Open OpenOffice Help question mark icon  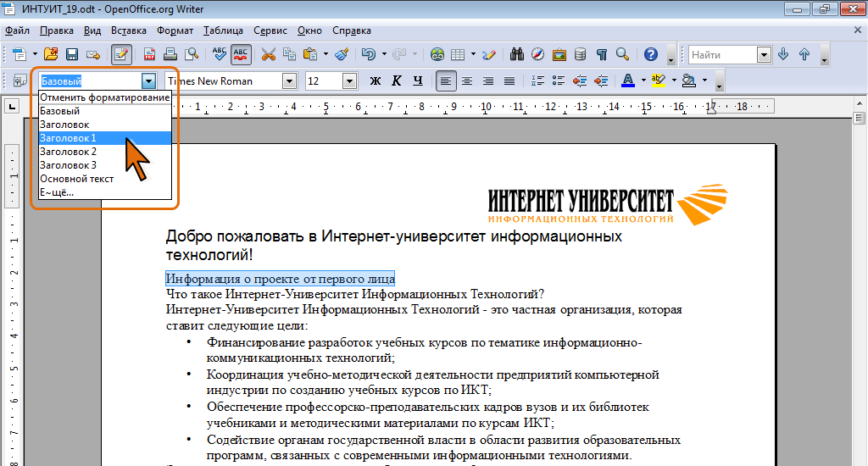[x=651, y=54]
